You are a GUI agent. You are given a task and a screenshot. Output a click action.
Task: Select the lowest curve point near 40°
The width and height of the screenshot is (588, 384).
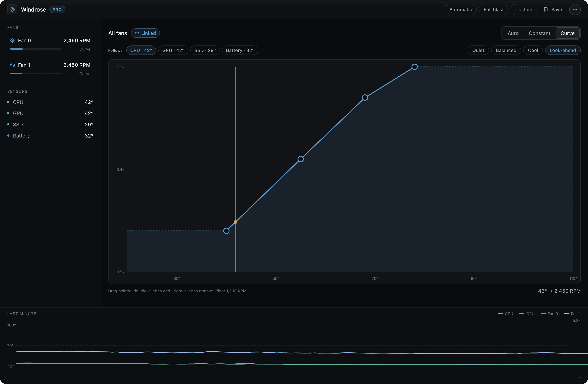pos(226,231)
